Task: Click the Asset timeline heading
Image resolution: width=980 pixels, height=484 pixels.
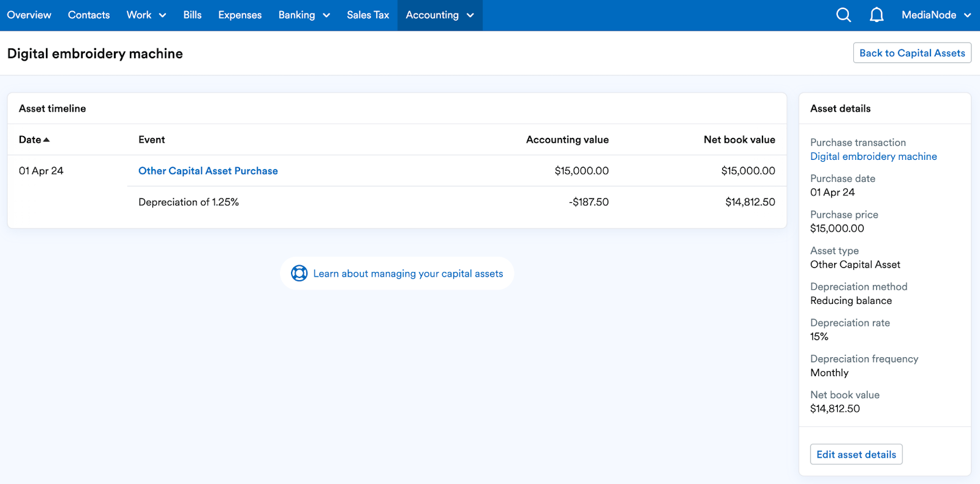Action: 53,108
